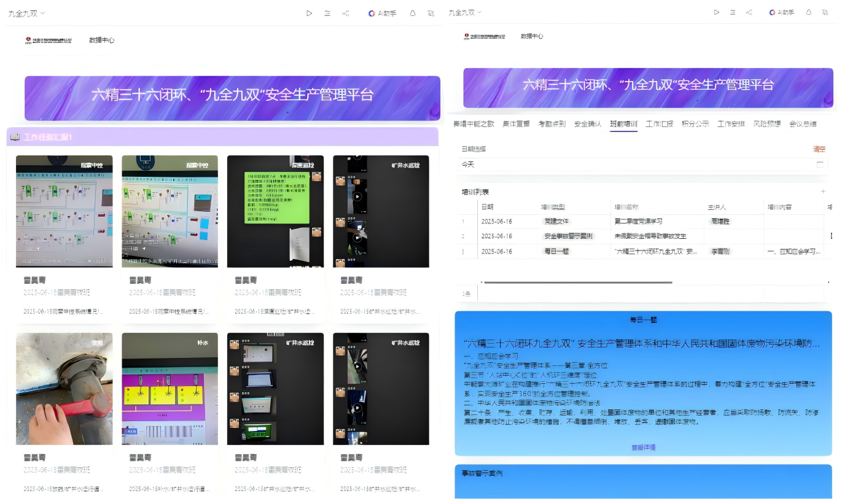Switch to the 工作汇报 tab

point(659,124)
